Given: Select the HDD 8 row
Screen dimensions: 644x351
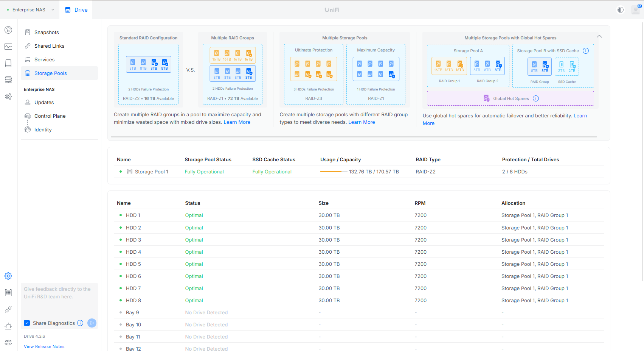Looking at the screenshot, I should click(x=359, y=300).
